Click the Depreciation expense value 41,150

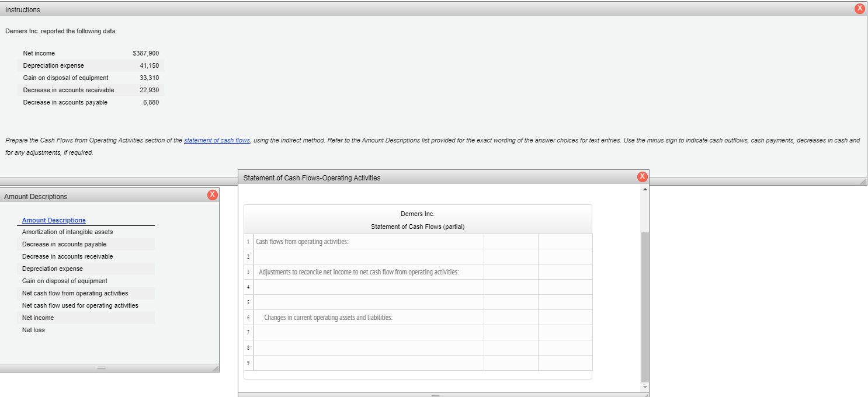point(148,65)
